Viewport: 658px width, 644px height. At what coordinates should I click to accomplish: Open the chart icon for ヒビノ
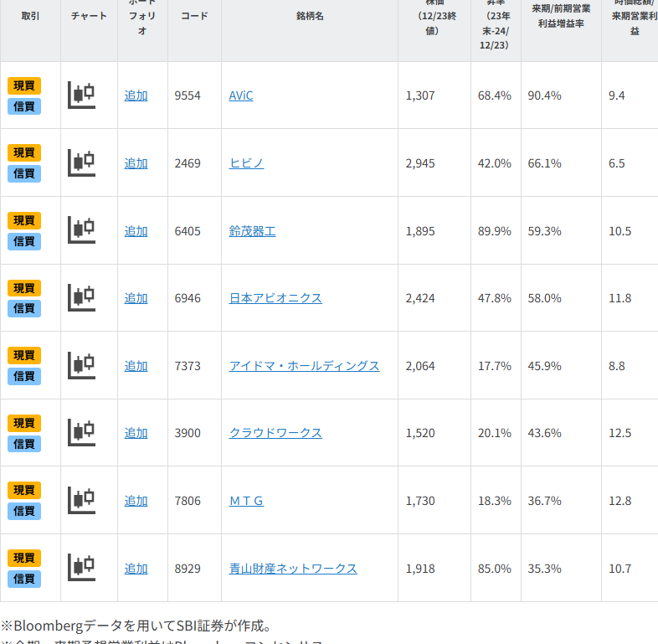pyautogui.click(x=81, y=162)
